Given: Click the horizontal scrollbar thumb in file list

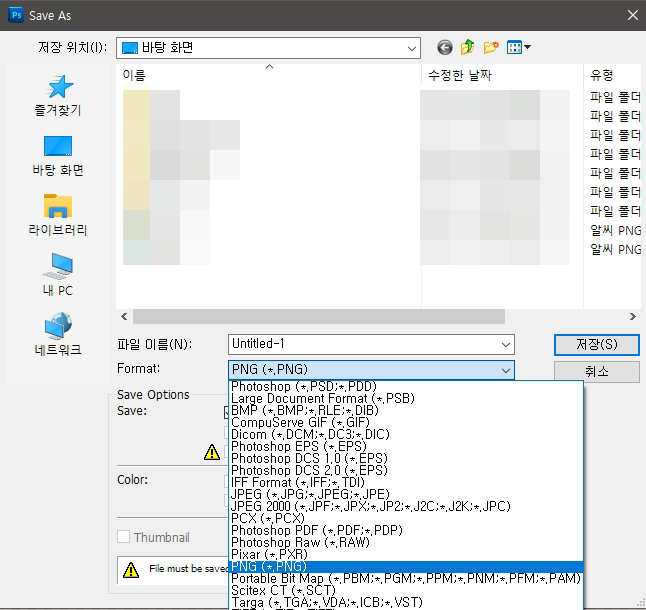Looking at the screenshot, I should 318,316.
